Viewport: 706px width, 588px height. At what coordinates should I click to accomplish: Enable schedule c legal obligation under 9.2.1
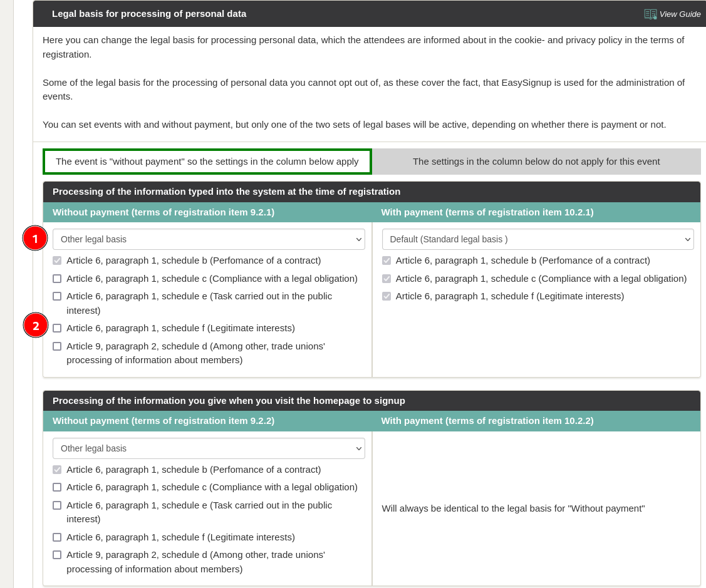57,279
